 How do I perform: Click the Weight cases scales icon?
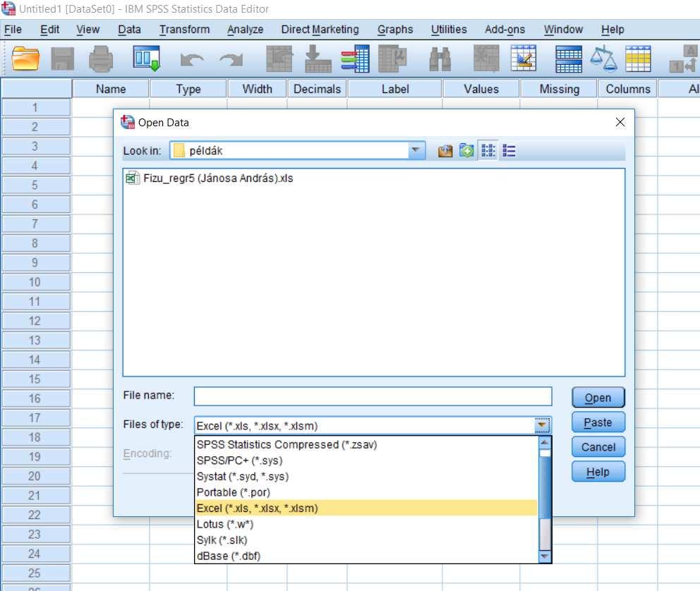(603, 59)
